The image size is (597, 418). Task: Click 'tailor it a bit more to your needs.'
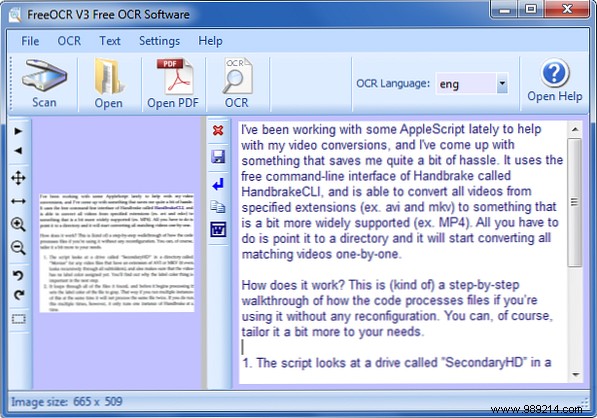pos(332,332)
